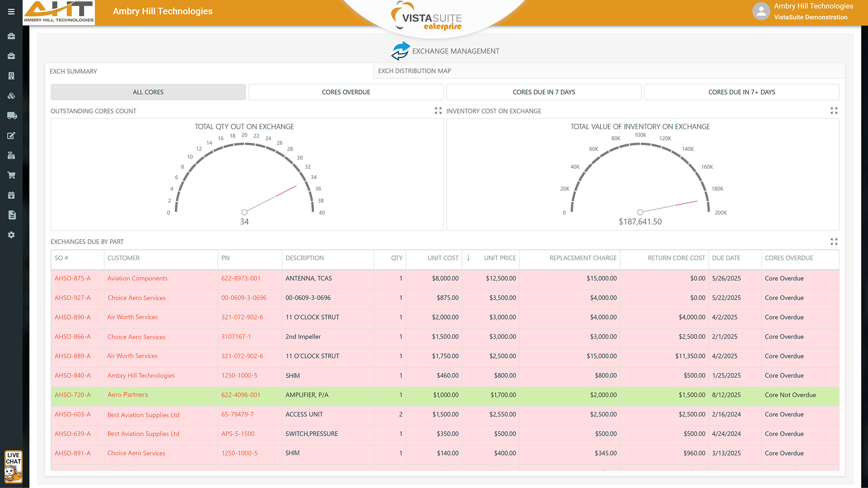868x488 pixels.
Task: Sort table by Unit Cost column
Action: [x=443, y=258]
